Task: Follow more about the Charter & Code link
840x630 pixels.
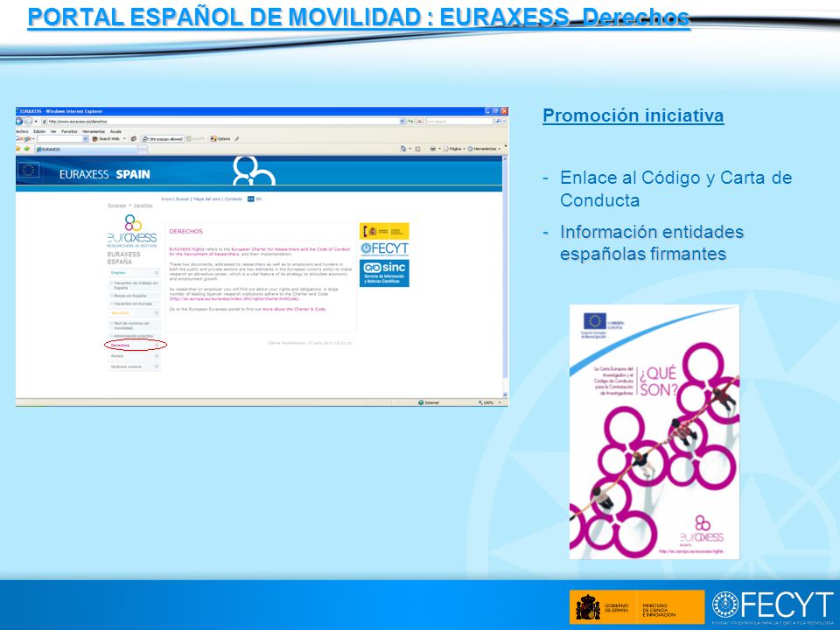Action: tap(294, 309)
